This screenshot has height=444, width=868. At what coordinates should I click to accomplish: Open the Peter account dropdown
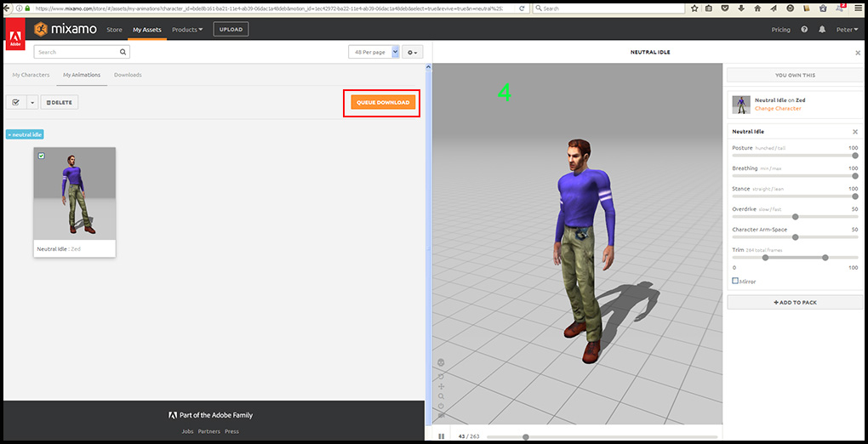tap(848, 29)
